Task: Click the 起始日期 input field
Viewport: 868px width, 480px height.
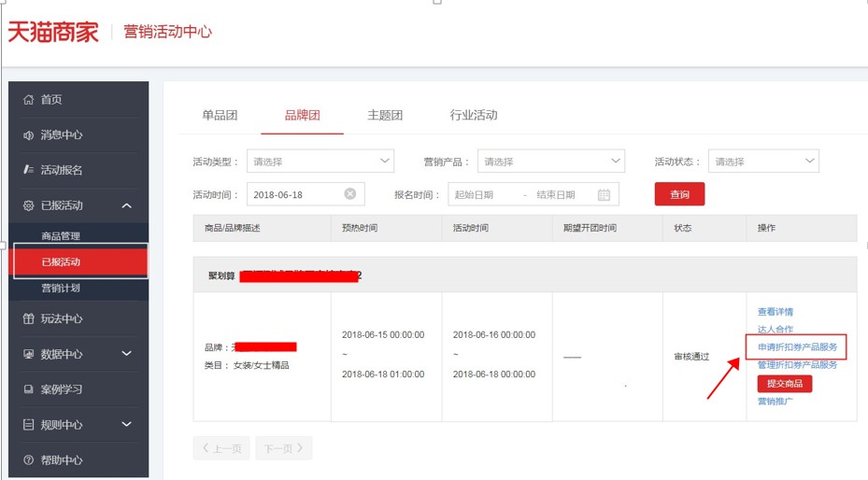Action: point(483,195)
